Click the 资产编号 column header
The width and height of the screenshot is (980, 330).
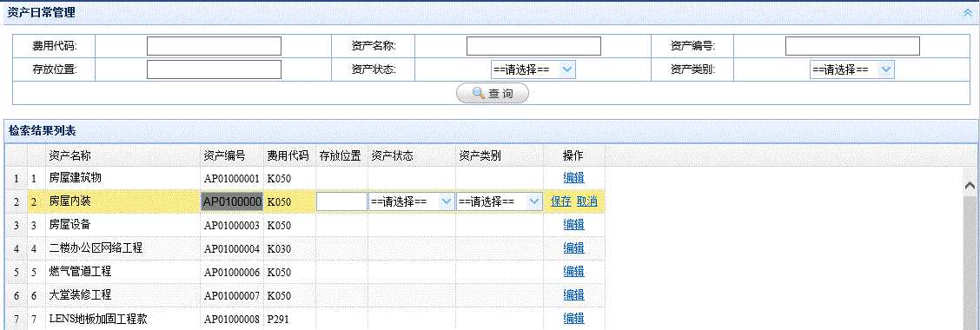[x=232, y=155]
